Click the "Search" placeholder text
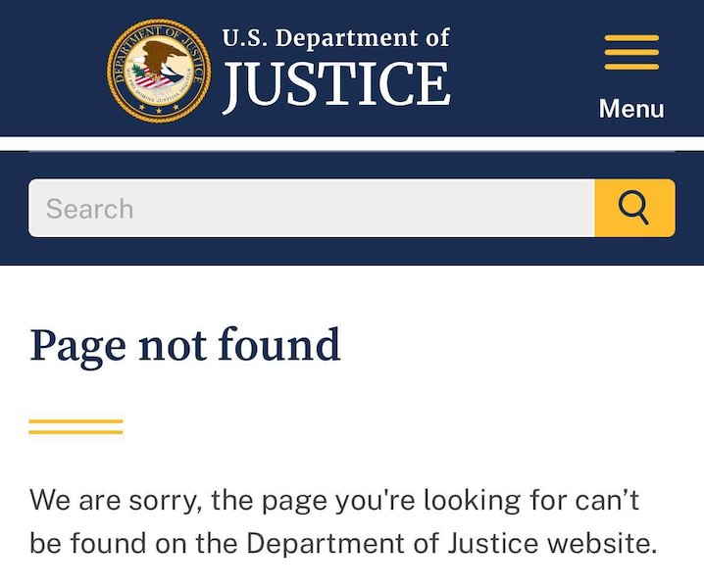The width and height of the screenshot is (704, 588). click(89, 209)
